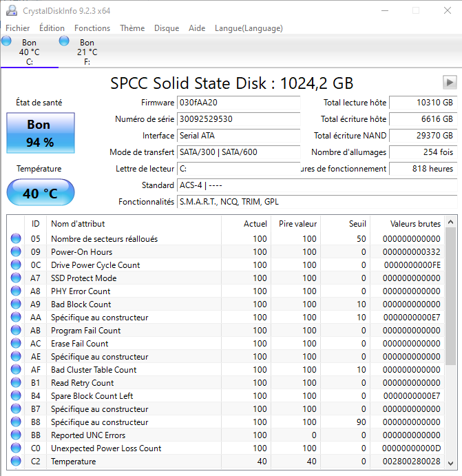Open the Fonctions menu
Image resolution: width=462 pixels, height=476 pixels.
coord(92,28)
